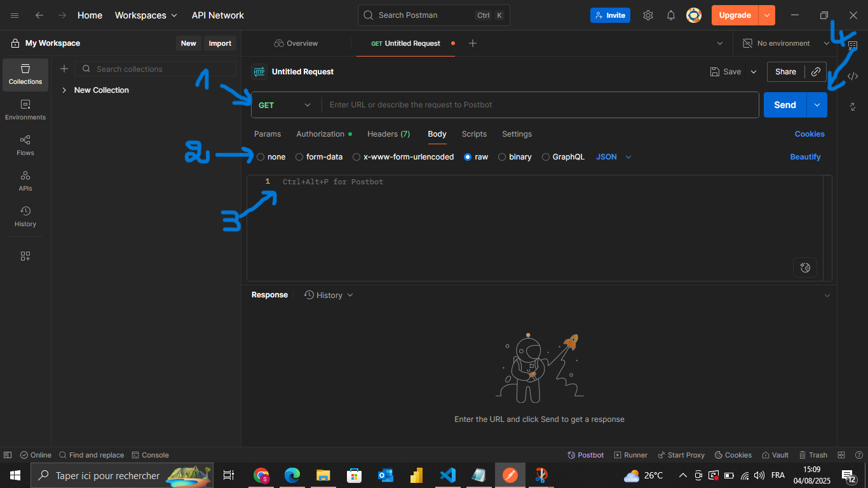The height and width of the screenshot is (488, 868).
Task: Click the Save button
Action: (x=726, y=72)
